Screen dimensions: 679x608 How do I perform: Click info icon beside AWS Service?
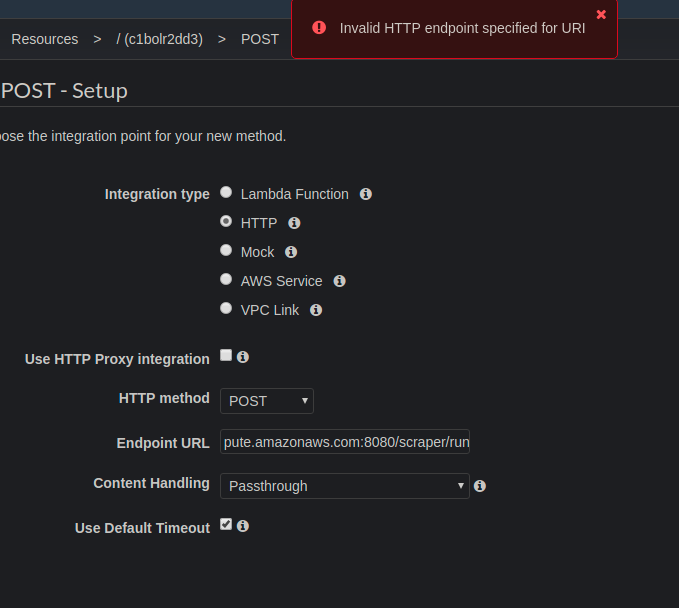339,281
